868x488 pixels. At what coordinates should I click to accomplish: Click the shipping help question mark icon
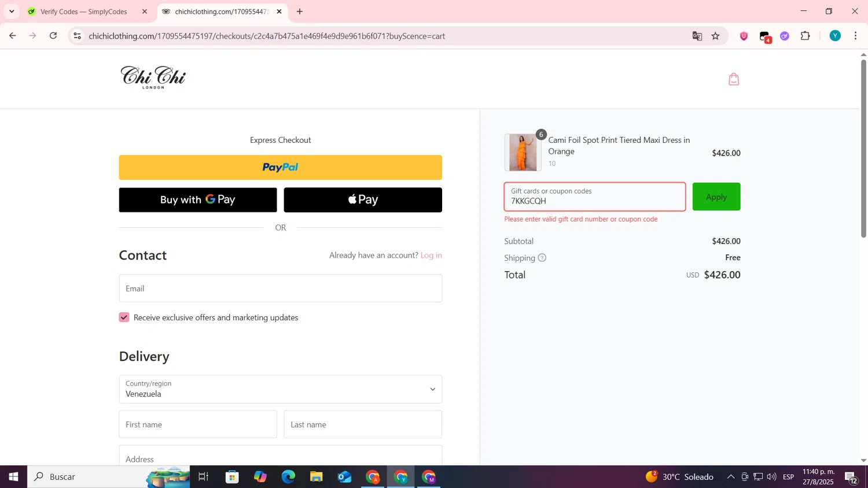click(542, 258)
